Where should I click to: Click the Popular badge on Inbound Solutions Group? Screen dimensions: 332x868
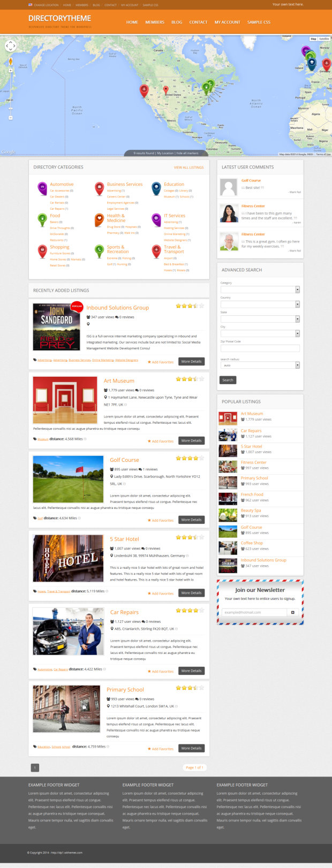pos(77,307)
